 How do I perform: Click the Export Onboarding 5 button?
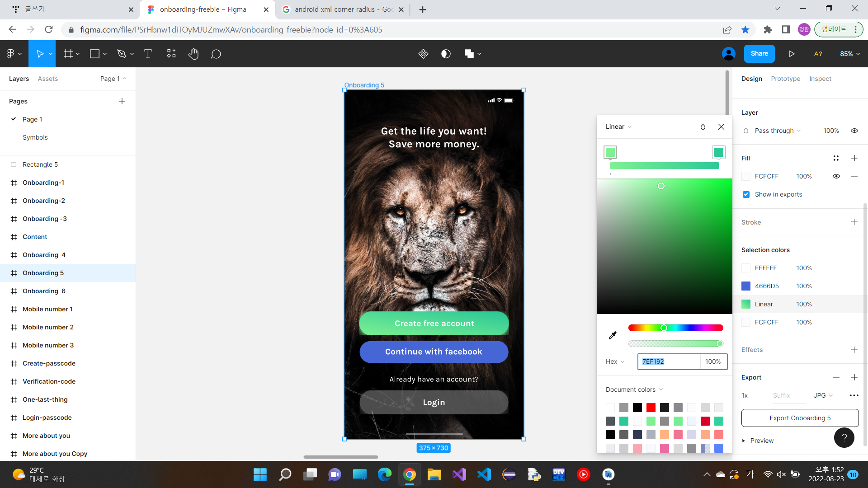click(x=800, y=418)
